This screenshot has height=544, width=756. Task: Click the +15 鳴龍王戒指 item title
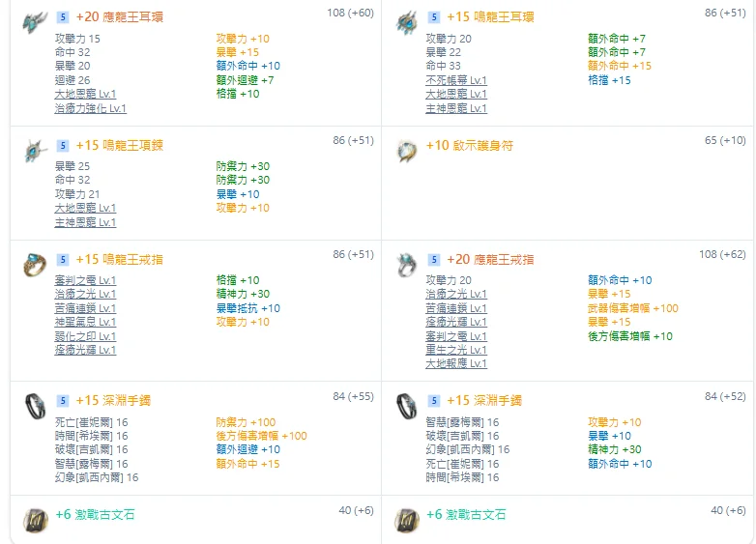pyautogui.click(x=119, y=260)
